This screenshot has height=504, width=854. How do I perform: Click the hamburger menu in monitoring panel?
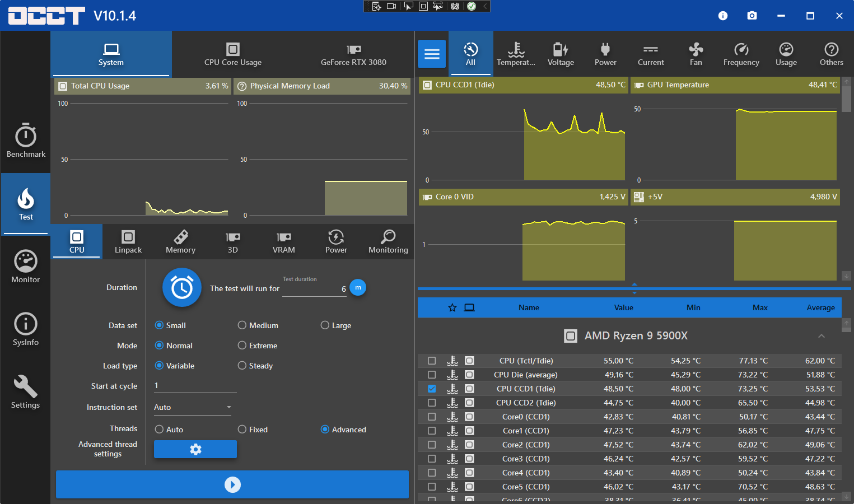pos(432,54)
